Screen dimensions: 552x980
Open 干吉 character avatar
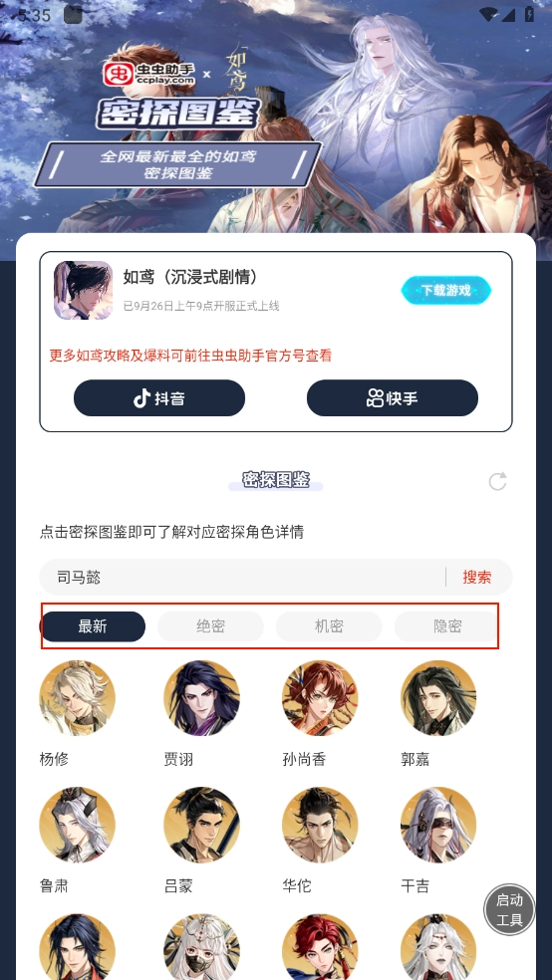tap(438, 825)
